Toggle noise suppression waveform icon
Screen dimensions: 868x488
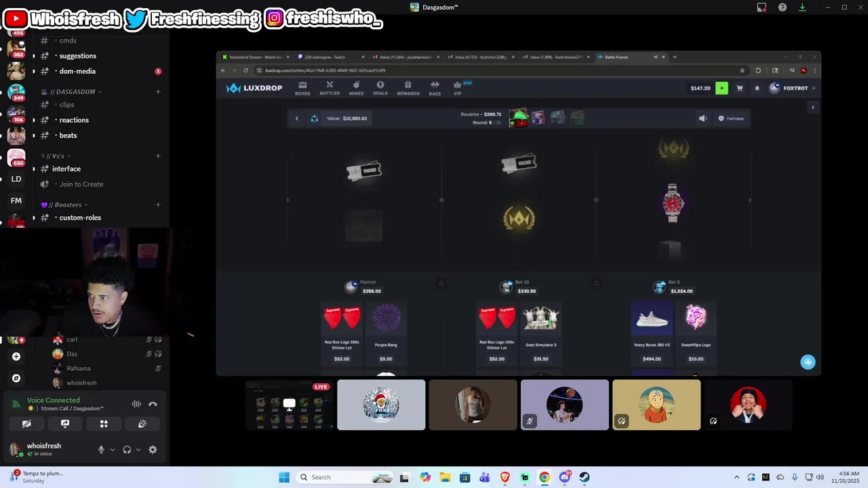(x=136, y=404)
